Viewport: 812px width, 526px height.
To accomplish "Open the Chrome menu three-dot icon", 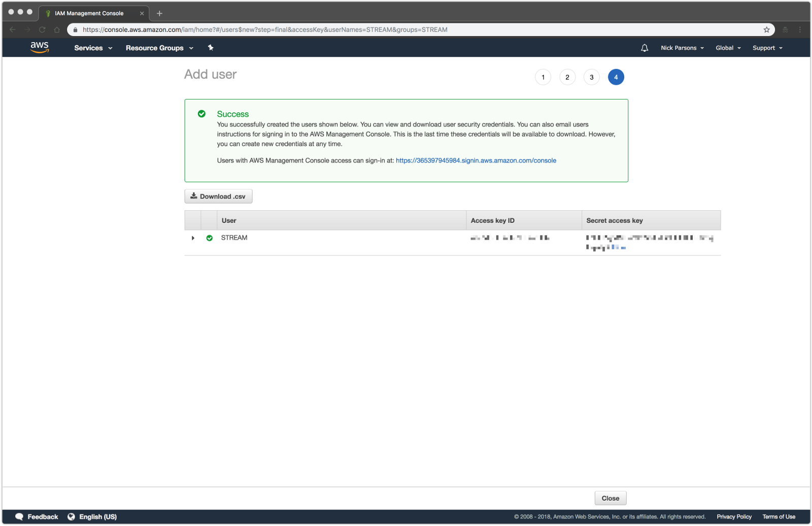I will click(800, 29).
